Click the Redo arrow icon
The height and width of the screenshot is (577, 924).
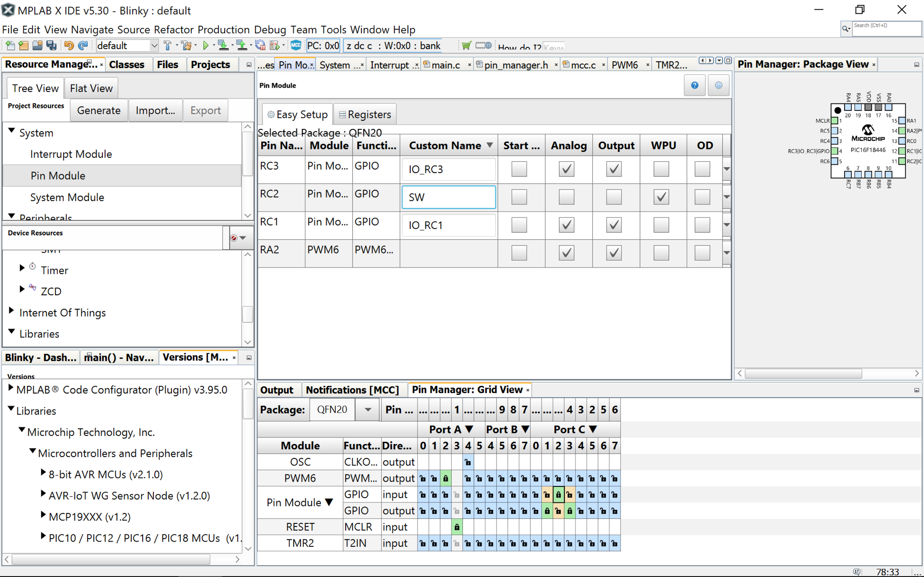tap(83, 46)
